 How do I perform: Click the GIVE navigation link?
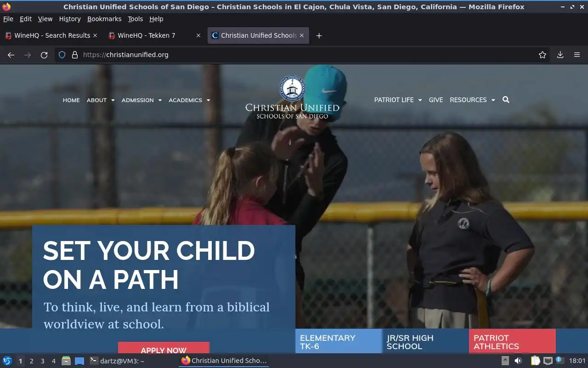(x=436, y=100)
